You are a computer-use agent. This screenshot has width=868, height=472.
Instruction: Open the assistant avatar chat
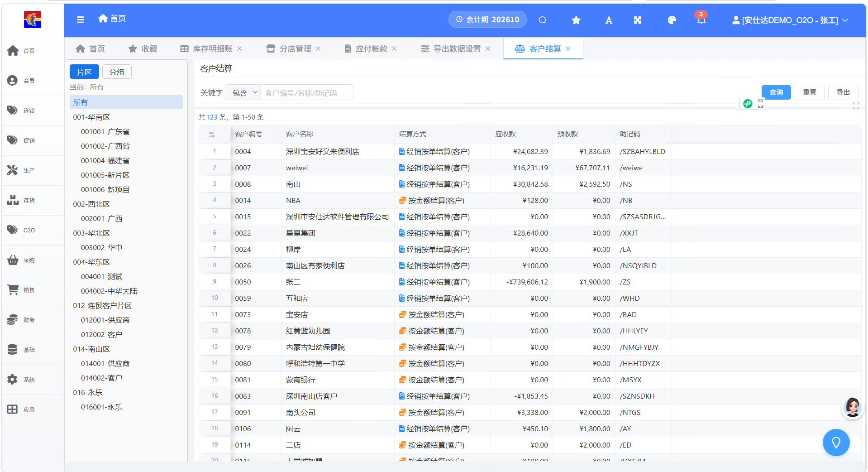point(852,407)
